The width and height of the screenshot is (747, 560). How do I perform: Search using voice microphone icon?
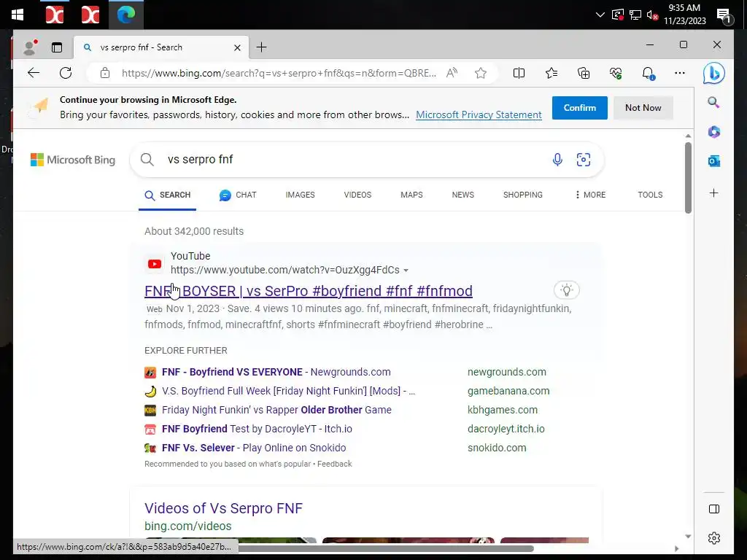coord(557,160)
